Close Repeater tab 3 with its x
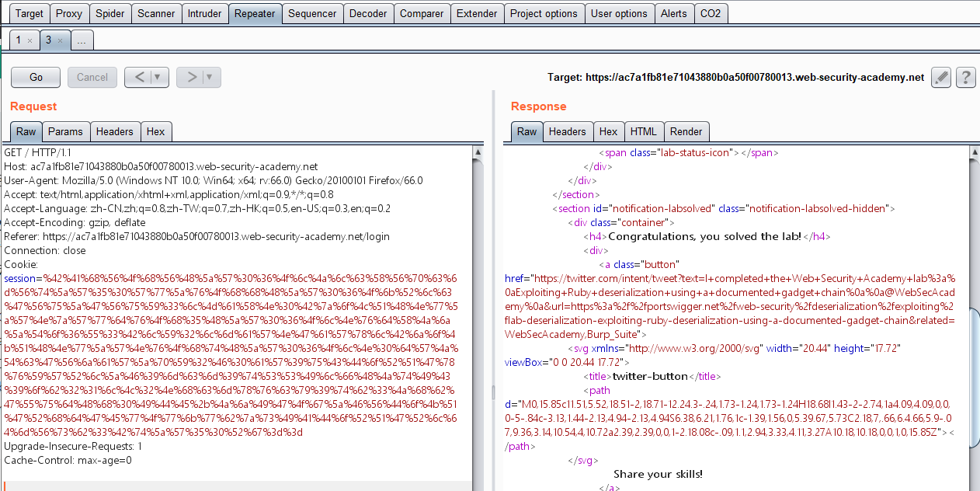Viewport: 980px width, 491px height. 61,40
